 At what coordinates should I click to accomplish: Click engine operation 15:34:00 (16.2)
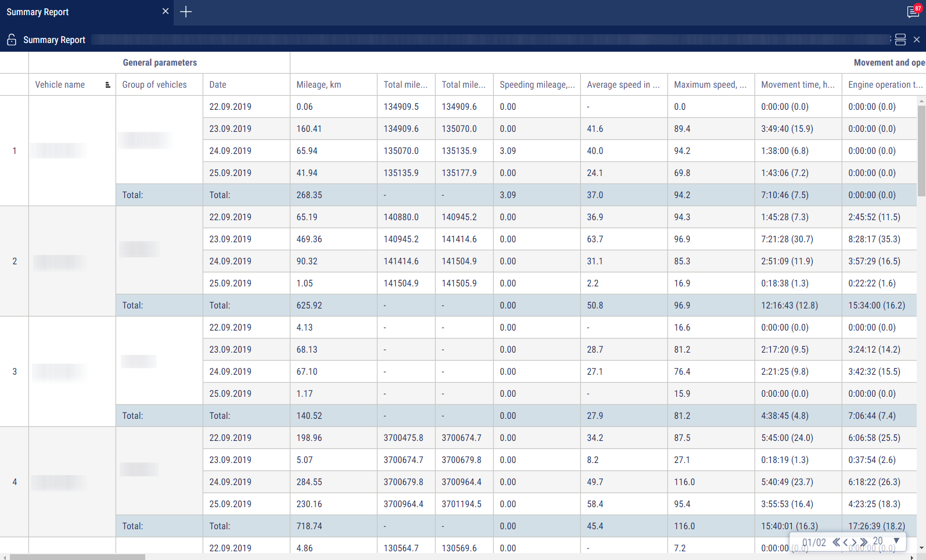tap(877, 306)
